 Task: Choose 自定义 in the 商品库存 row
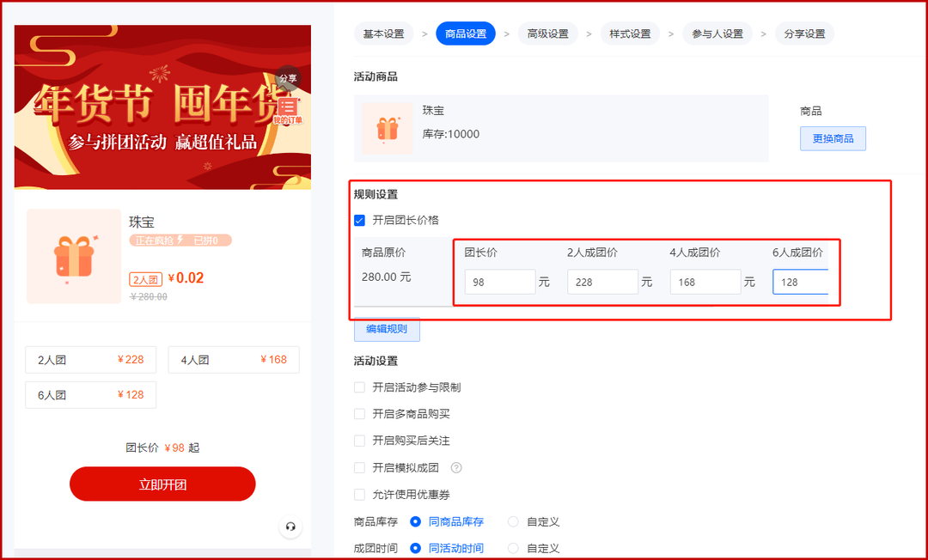[513, 521]
